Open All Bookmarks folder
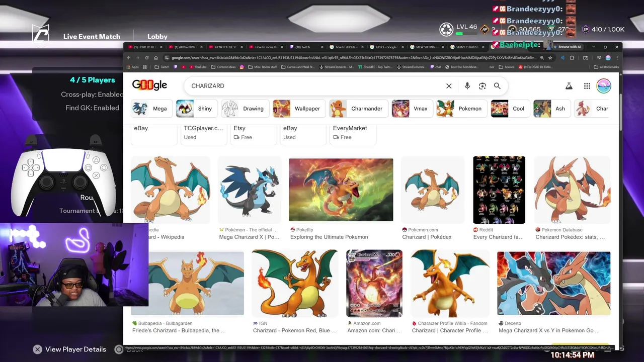 tap(606, 67)
